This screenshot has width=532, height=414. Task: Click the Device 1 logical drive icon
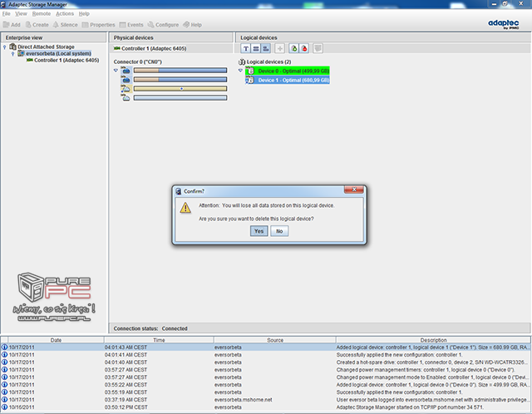click(x=250, y=80)
